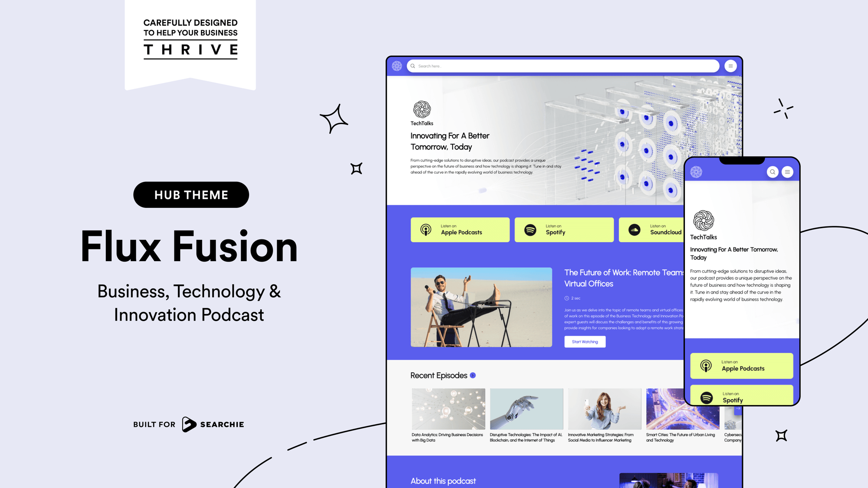
Task: Click the Hub Theme label
Action: (x=191, y=194)
